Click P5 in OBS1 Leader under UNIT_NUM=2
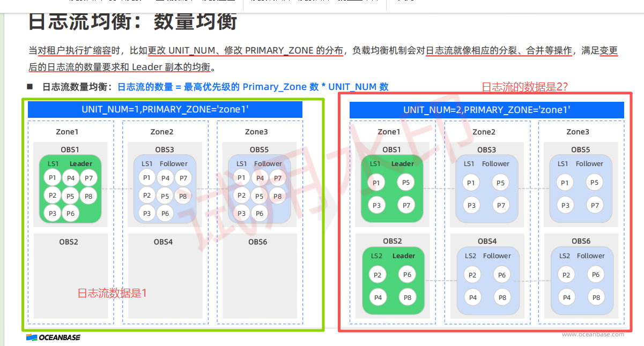The width and height of the screenshot is (644, 346). [406, 183]
